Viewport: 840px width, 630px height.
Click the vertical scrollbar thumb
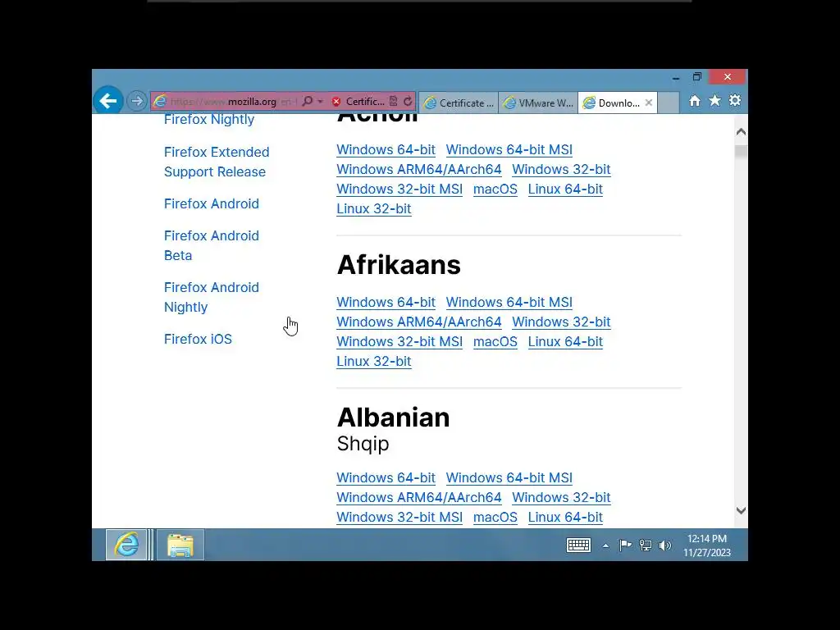click(741, 151)
